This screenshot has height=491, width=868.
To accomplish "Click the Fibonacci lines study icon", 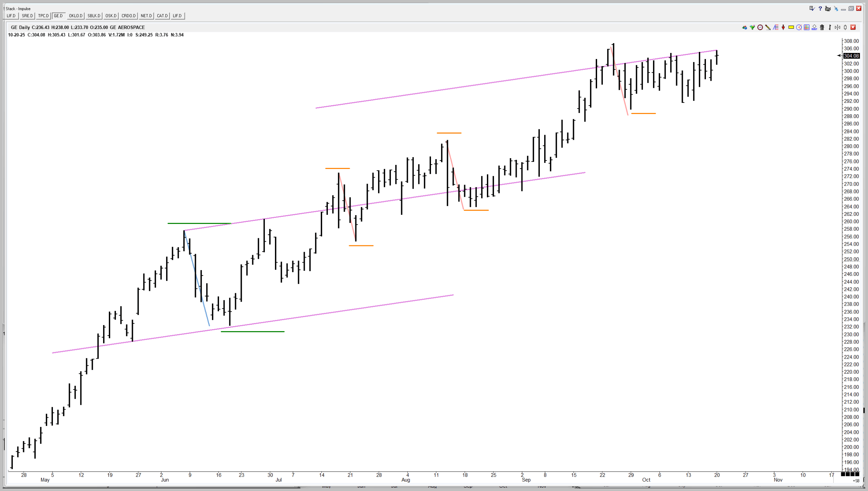I will pos(776,27).
